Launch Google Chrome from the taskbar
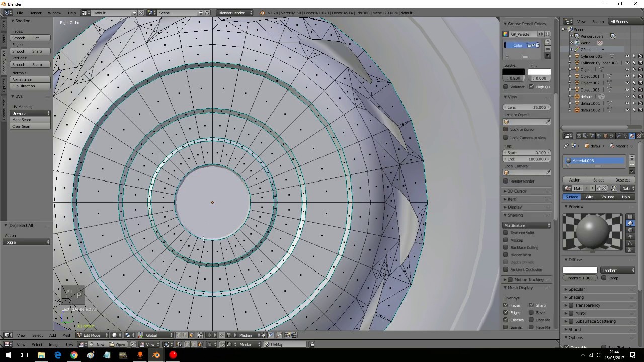The image size is (644, 362). click(x=74, y=355)
